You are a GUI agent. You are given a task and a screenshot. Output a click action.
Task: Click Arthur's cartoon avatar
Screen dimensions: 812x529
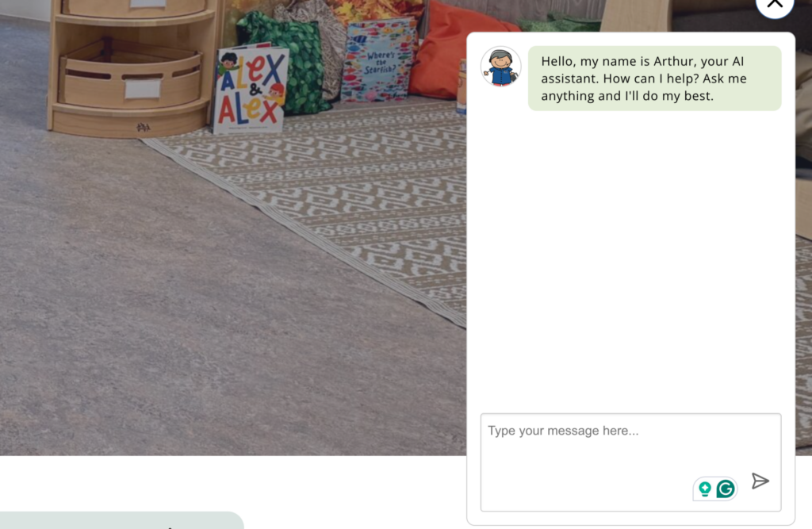(x=501, y=67)
